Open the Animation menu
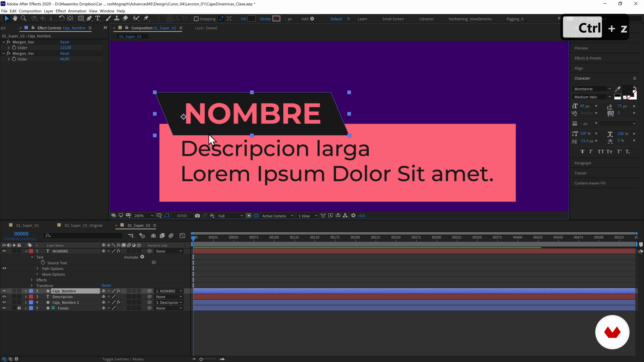The height and width of the screenshot is (362, 644). click(77, 11)
